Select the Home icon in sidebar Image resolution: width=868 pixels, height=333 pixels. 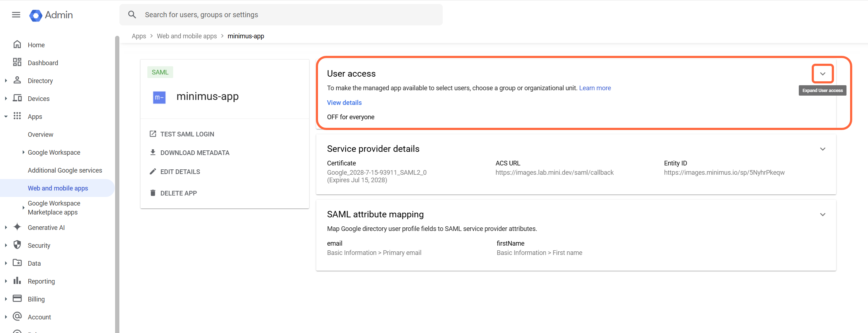[17, 44]
